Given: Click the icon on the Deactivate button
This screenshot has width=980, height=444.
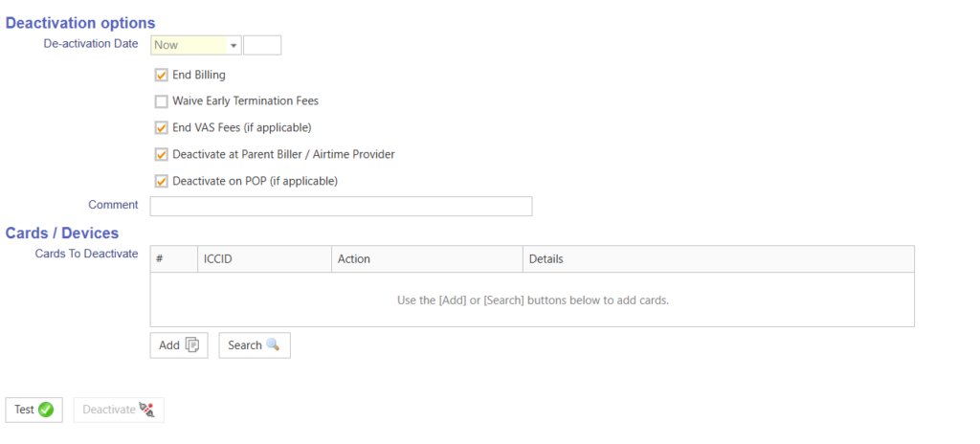Looking at the screenshot, I should [146, 410].
